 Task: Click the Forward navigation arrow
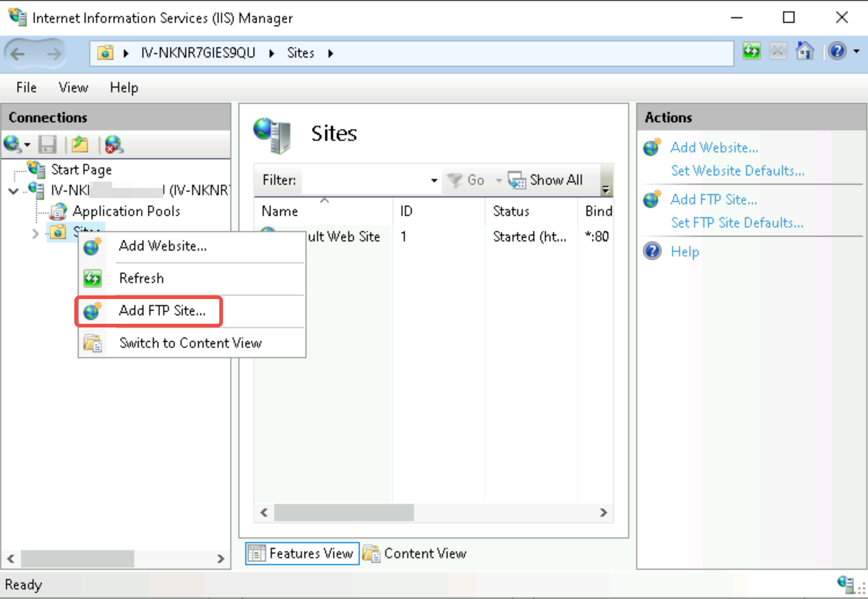coord(54,54)
